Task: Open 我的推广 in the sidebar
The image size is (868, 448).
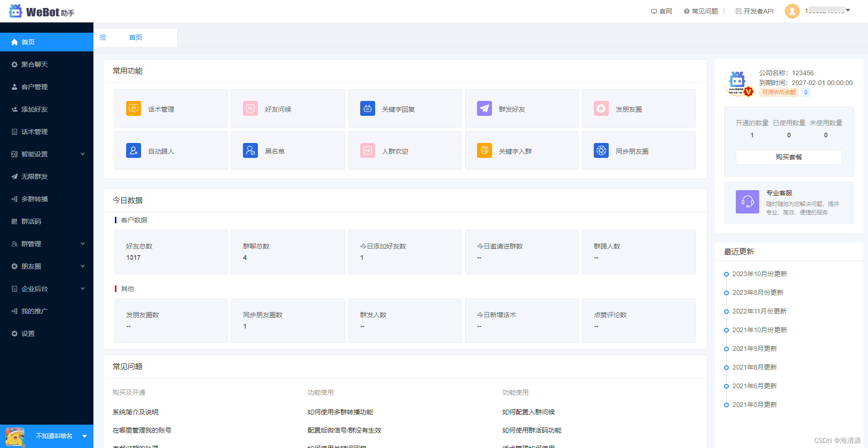Action: tap(47, 311)
